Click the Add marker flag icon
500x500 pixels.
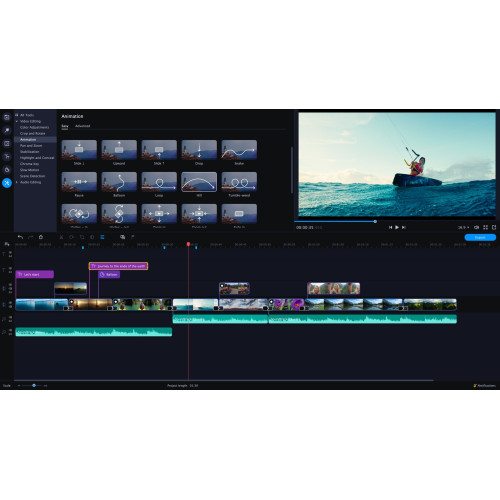[133, 237]
